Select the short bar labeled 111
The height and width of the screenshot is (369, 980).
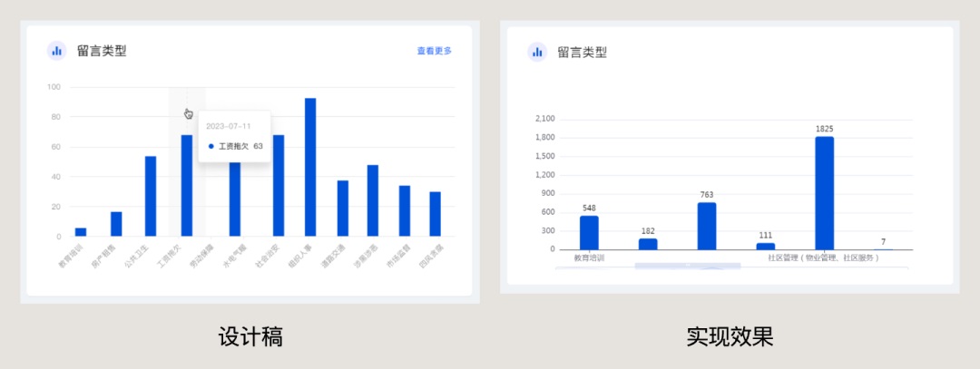765,246
